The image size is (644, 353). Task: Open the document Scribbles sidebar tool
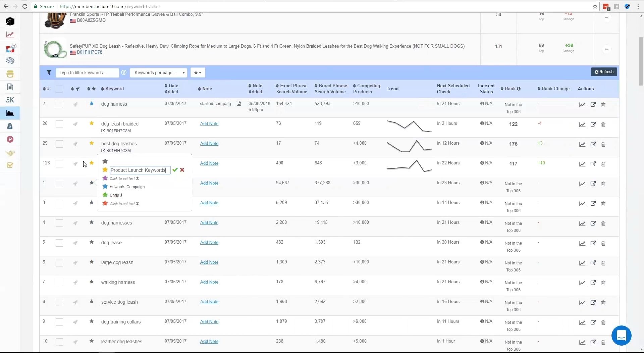(x=10, y=87)
